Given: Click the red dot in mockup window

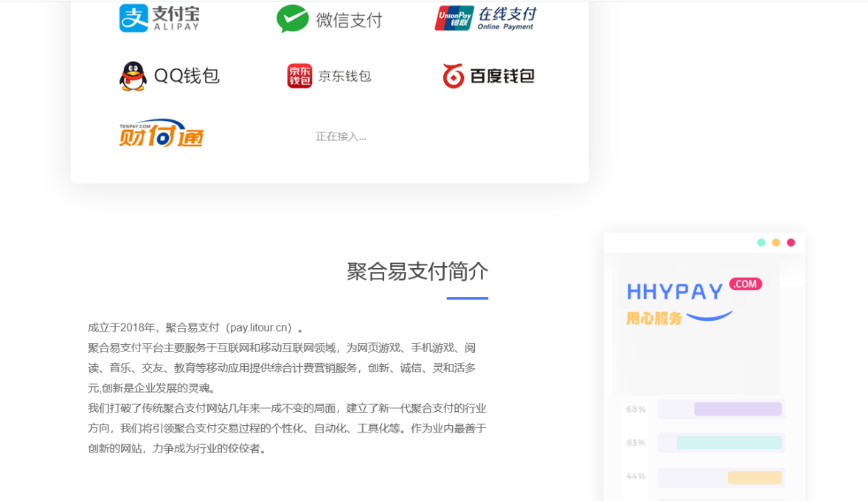Looking at the screenshot, I should 791,242.
